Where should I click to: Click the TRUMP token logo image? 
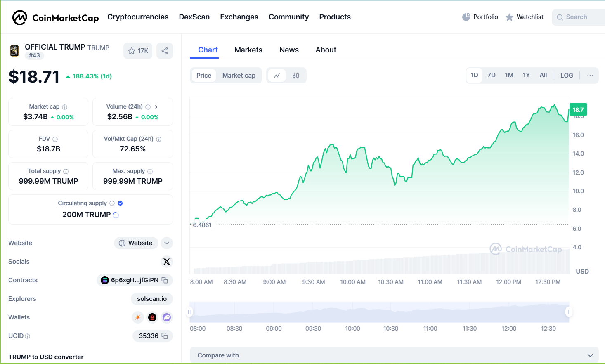14,51
